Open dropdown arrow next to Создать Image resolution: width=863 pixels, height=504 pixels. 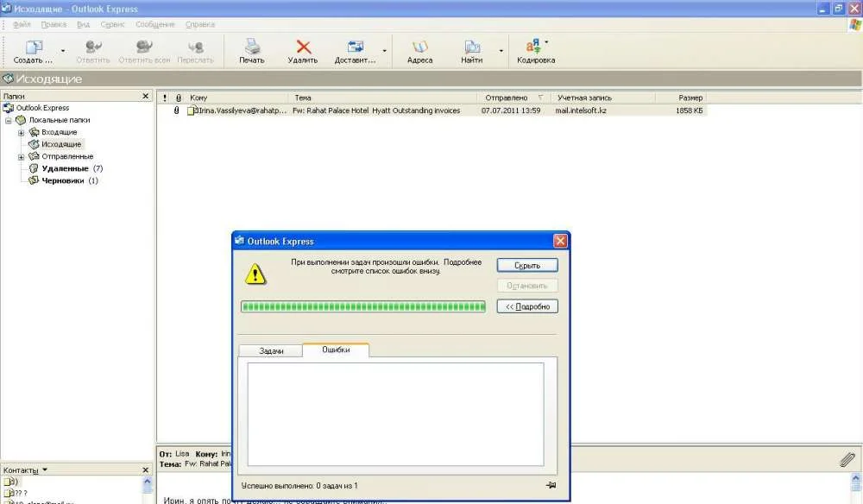(63, 51)
